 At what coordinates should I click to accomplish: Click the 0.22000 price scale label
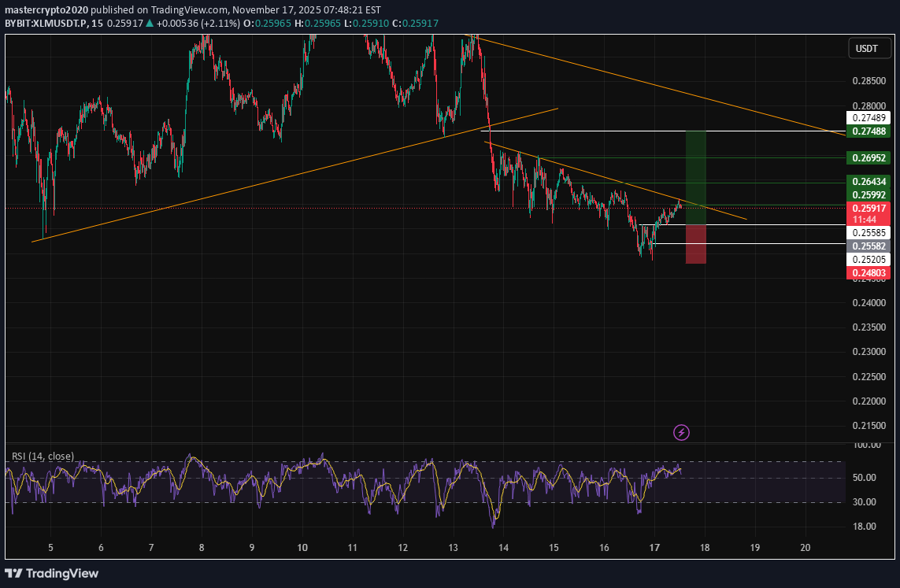pos(868,401)
